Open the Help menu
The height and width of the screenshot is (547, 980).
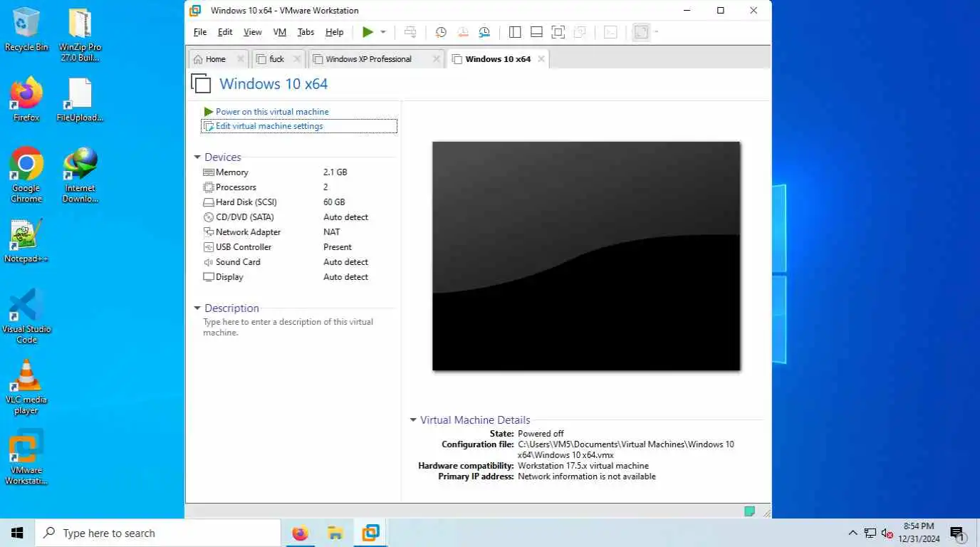335,32
